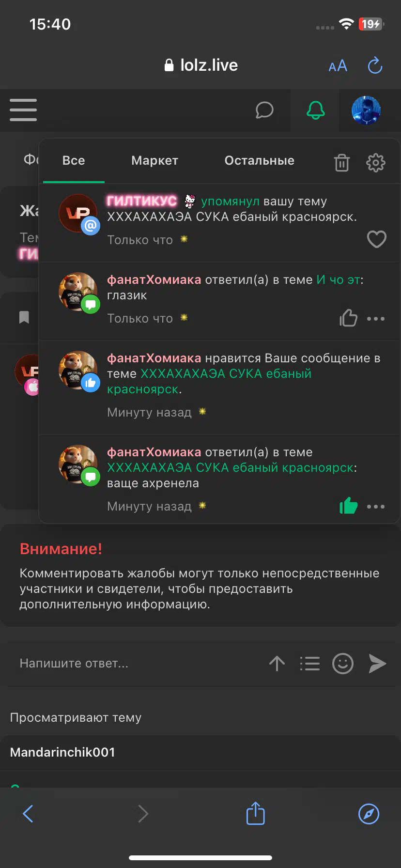Like the ГИЛТИКУС mention with heart

coord(376,239)
